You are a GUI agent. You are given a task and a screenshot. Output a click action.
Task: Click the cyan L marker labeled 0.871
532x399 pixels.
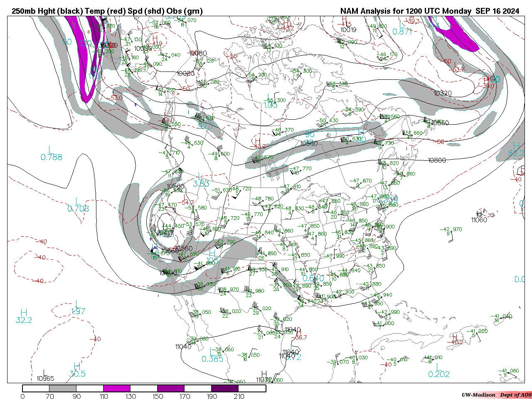point(401,24)
